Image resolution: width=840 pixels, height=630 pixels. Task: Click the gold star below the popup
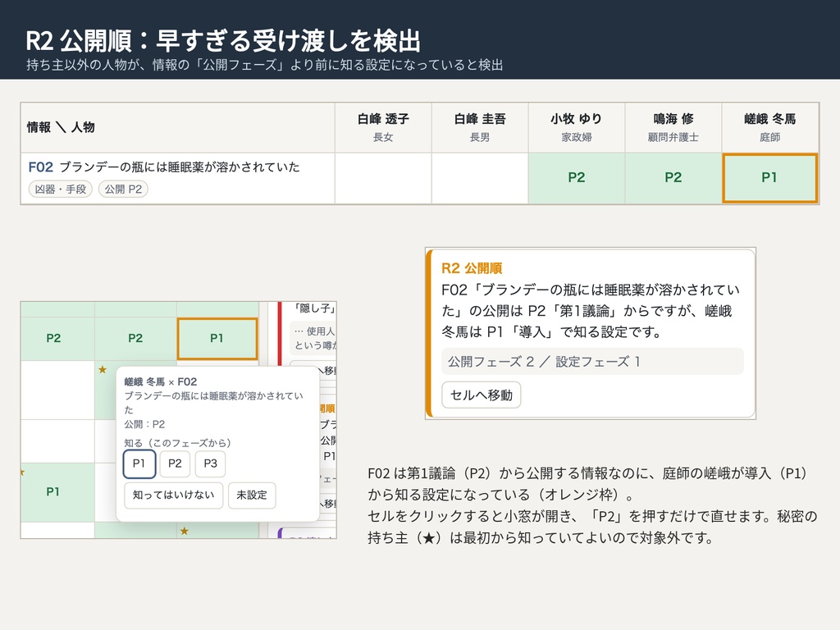(185, 531)
